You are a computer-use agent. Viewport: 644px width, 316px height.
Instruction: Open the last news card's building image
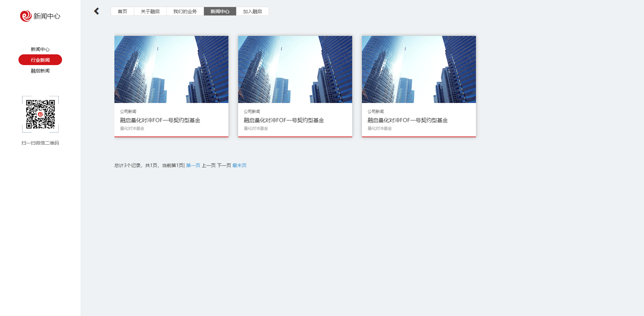pos(419,69)
